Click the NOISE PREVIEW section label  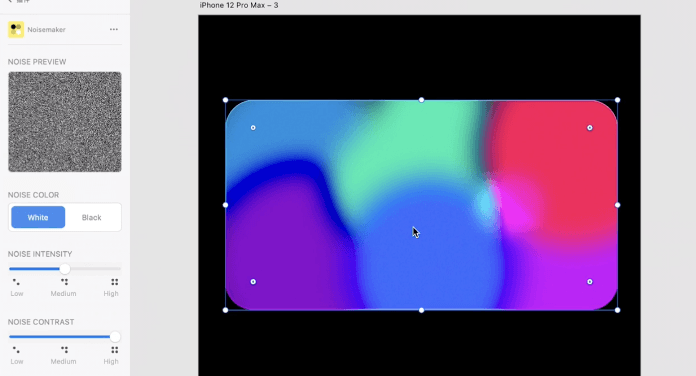tap(37, 62)
